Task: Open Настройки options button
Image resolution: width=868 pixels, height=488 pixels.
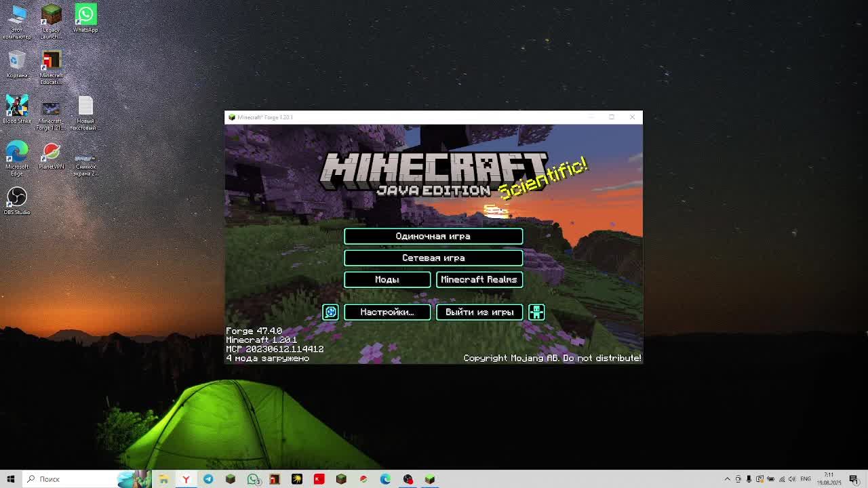Action: [x=387, y=312]
